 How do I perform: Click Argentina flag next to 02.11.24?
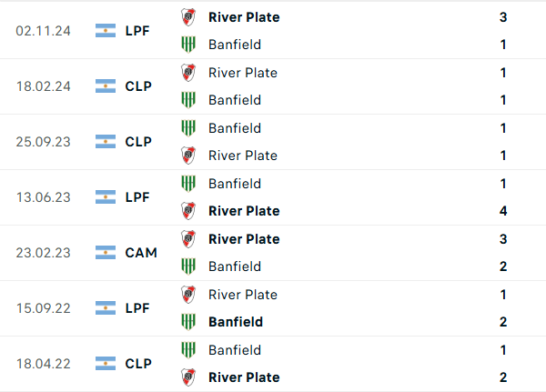click(x=106, y=31)
